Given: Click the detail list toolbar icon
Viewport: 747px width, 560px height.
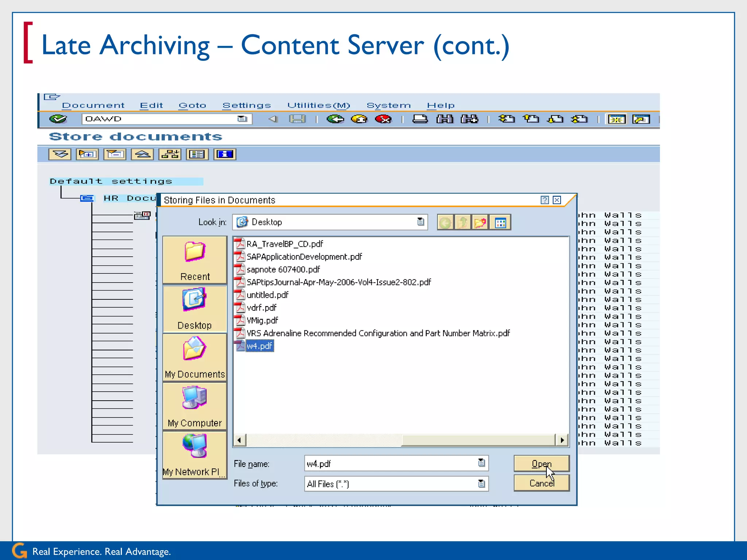Looking at the screenshot, I should pos(197,154).
